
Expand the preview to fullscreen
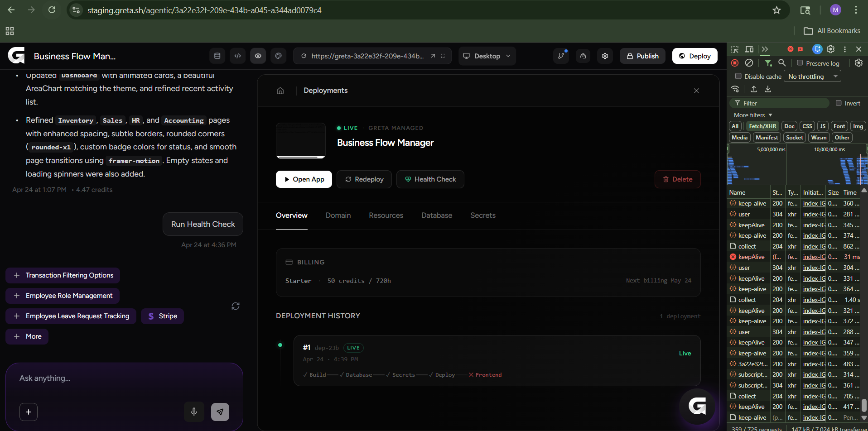pyautogui.click(x=443, y=56)
